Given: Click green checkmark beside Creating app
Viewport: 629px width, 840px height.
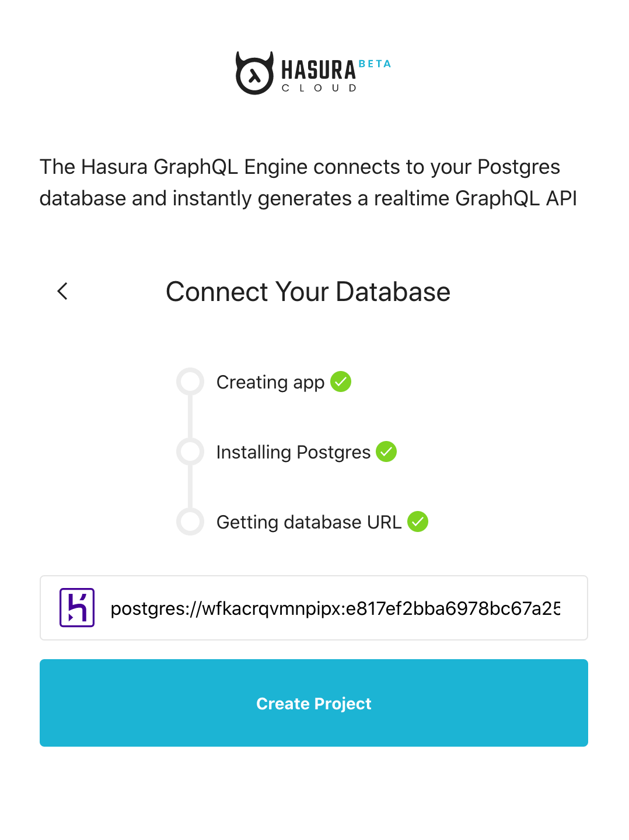Looking at the screenshot, I should point(341,382).
